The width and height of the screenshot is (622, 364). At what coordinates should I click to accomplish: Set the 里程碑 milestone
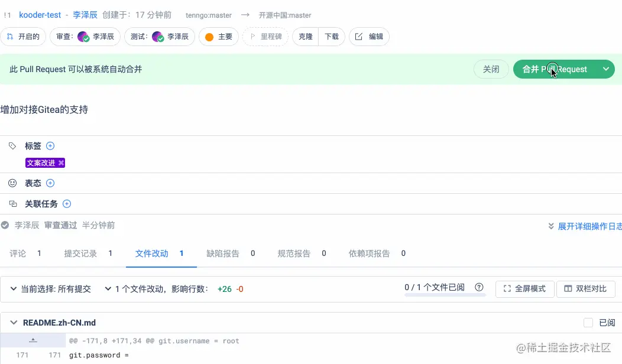click(265, 37)
